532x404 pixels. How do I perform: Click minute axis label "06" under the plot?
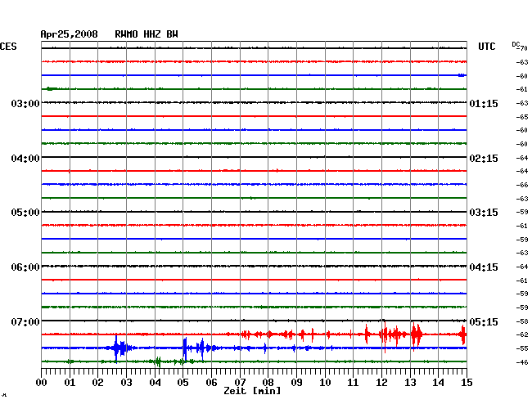coord(211,382)
